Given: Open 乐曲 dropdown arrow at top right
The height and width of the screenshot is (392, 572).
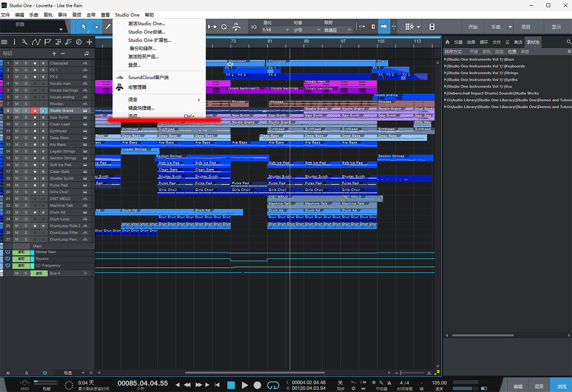Looking at the screenshot, I should coord(510,27).
